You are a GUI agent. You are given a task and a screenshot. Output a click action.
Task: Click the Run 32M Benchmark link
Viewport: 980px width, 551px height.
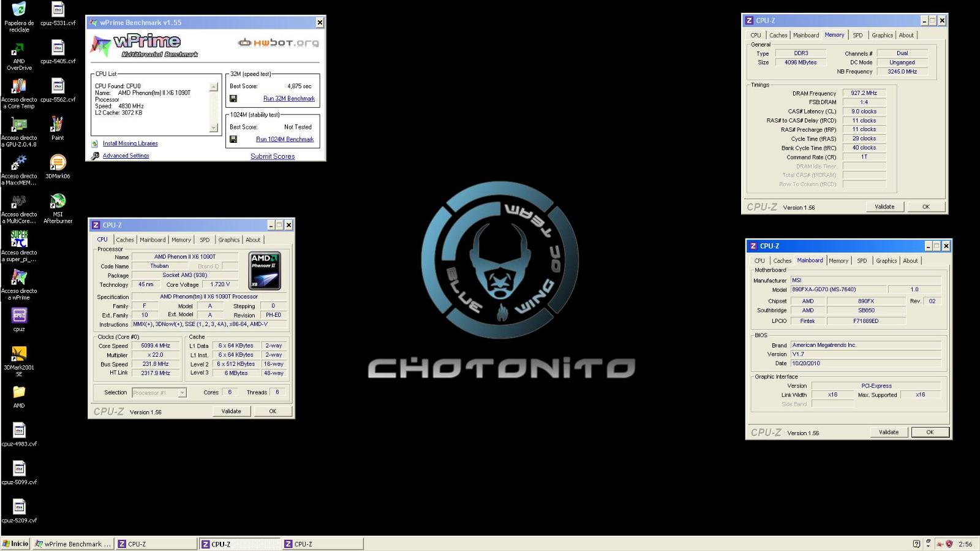click(289, 99)
